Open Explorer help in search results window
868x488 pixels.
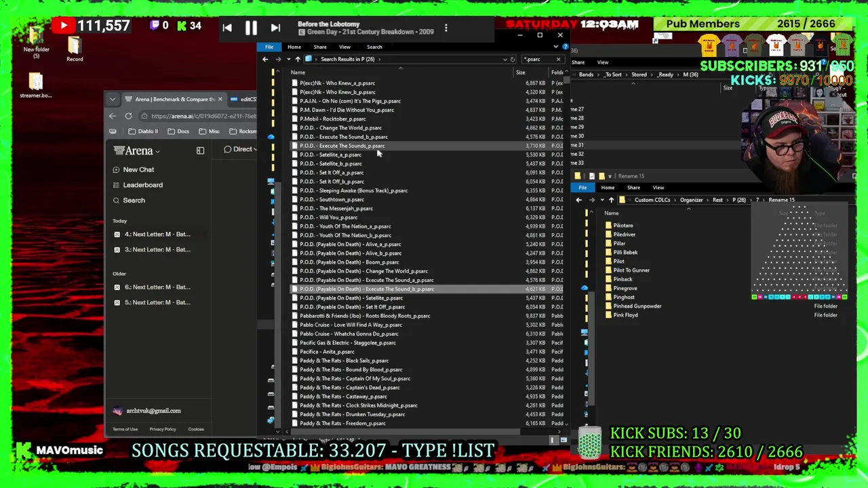coord(565,47)
